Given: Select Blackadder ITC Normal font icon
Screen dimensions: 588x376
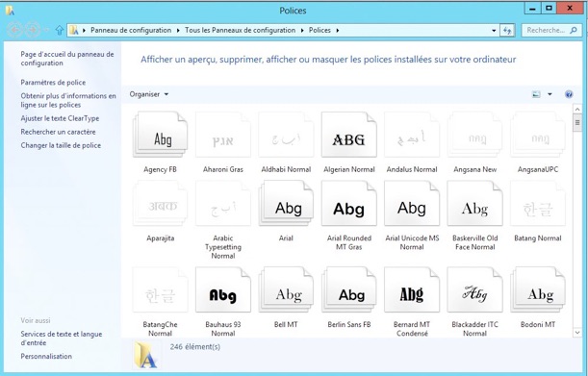Looking at the screenshot, I should click(474, 289).
